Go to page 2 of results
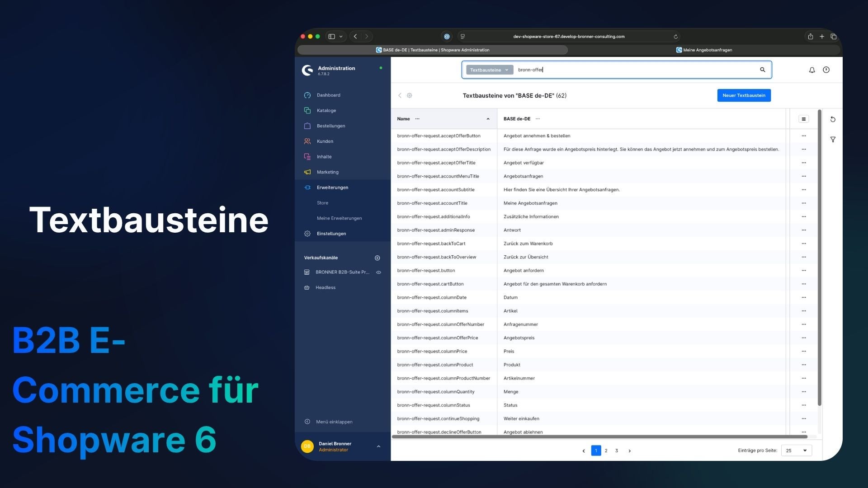 [606, 450]
